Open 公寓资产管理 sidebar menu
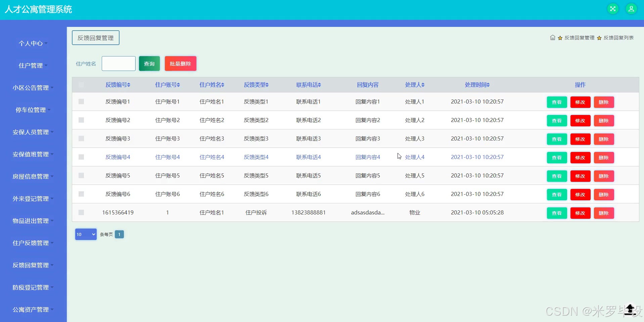 [33, 310]
